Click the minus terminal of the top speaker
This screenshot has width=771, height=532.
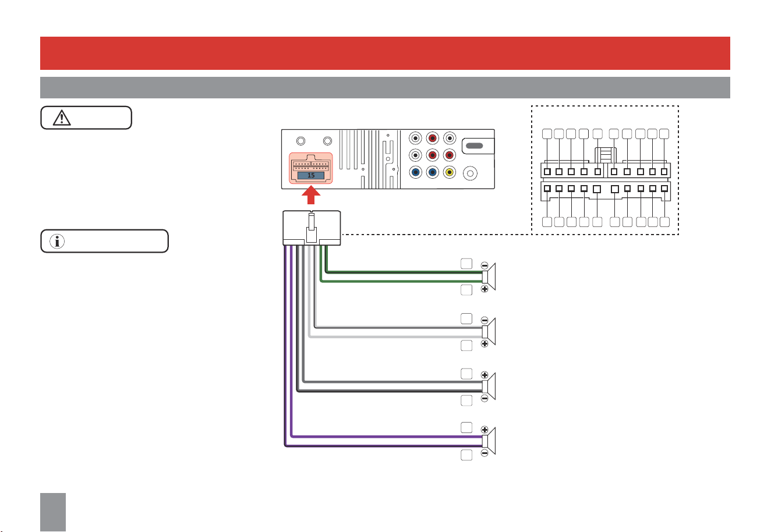484,265
